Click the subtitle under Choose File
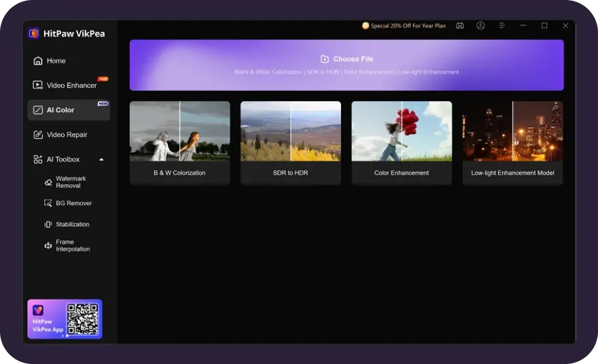The height and width of the screenshot is (364, 598). coord(347,72)
